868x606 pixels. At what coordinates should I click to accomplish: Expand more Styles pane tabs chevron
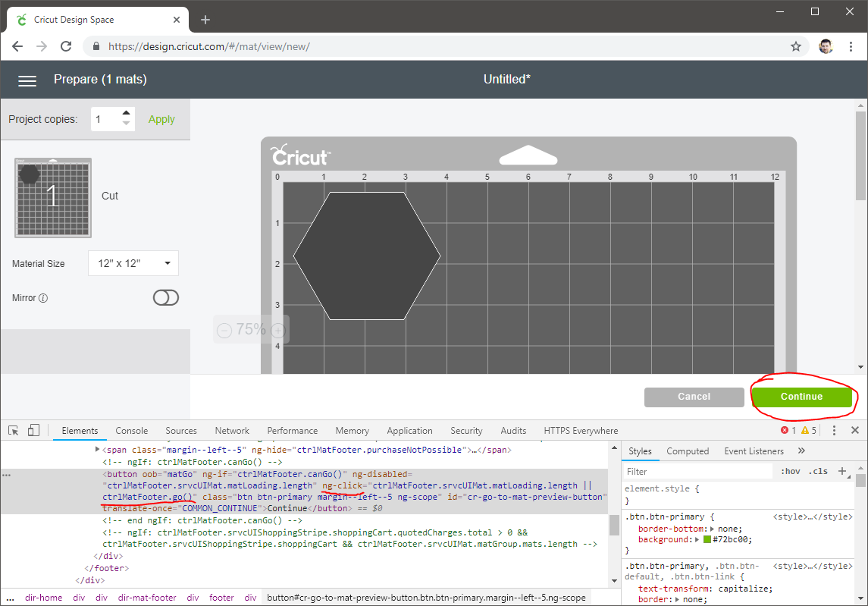(x=802, y=451)
